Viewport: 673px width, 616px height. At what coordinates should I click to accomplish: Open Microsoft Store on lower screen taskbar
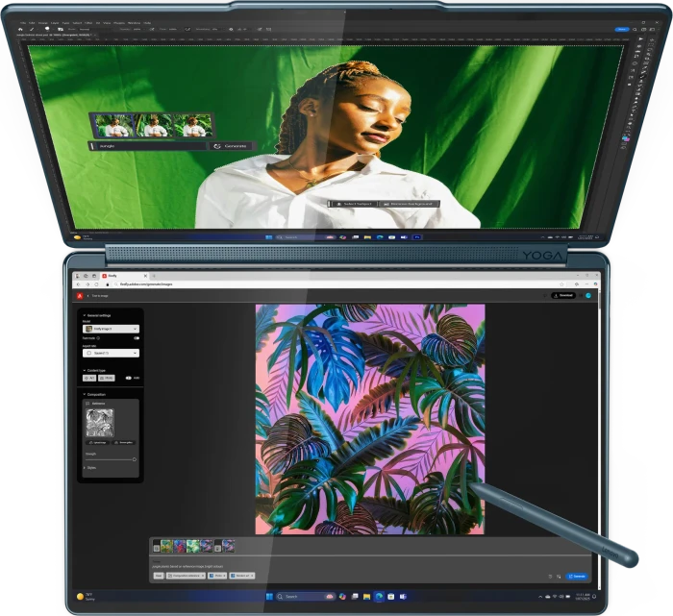pos(391,596)
